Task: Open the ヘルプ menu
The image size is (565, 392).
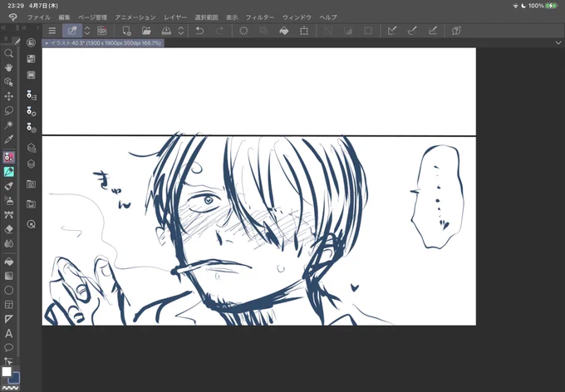Action: coord(328,17)
